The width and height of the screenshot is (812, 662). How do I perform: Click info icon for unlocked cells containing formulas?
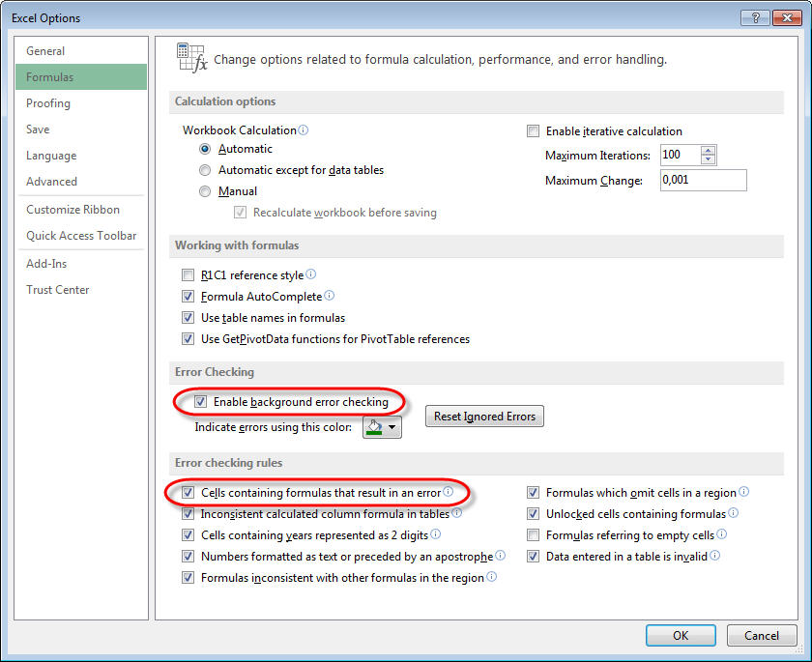[734, 513]
